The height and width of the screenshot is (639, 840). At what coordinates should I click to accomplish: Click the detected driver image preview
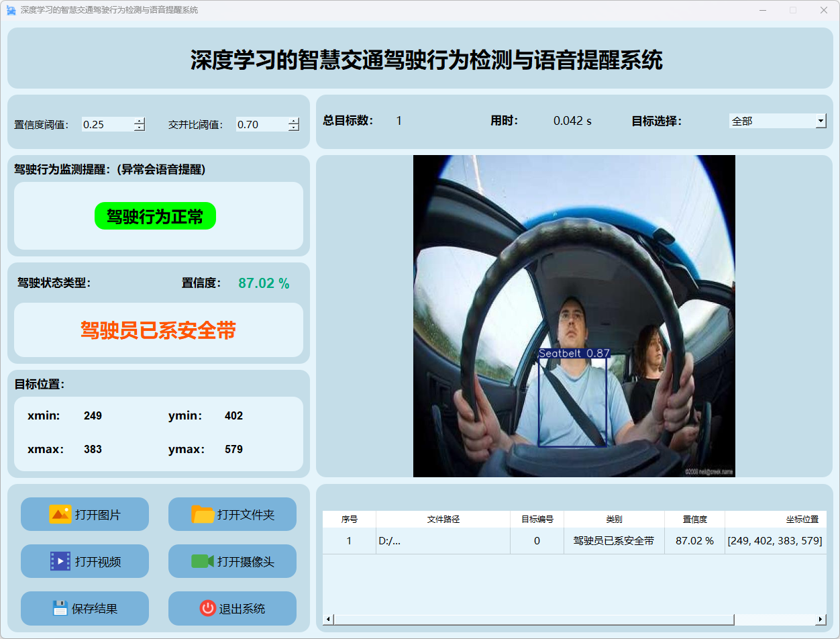coord(574,316)
